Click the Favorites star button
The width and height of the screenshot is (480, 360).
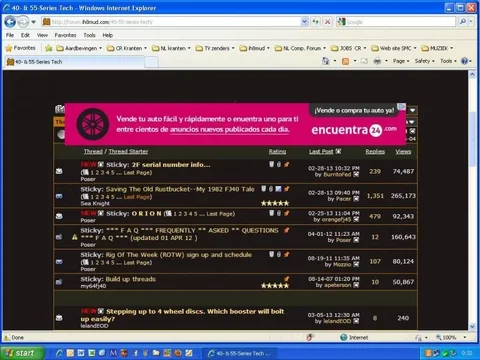coord(21,48)
